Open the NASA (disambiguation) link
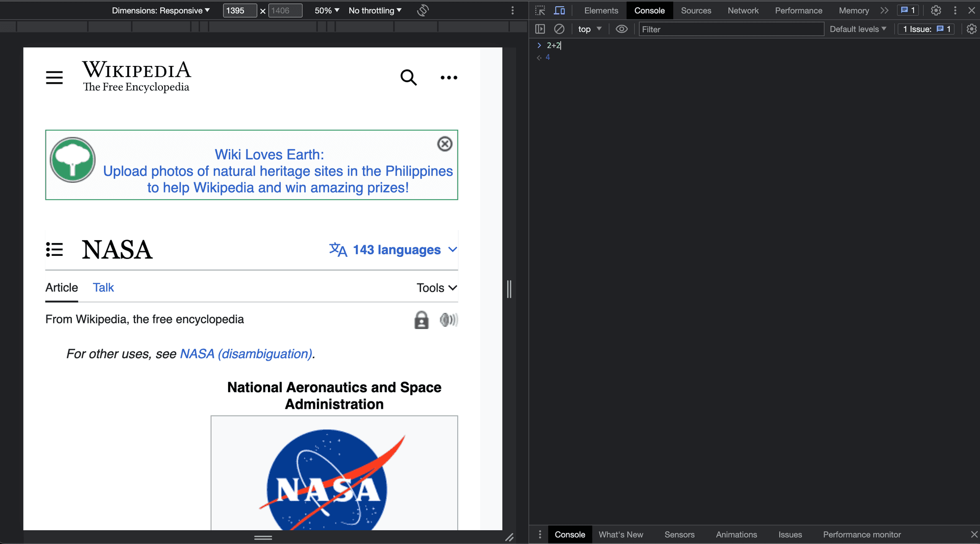The width and height of the screenshot is (980, 544). (246, 353)
